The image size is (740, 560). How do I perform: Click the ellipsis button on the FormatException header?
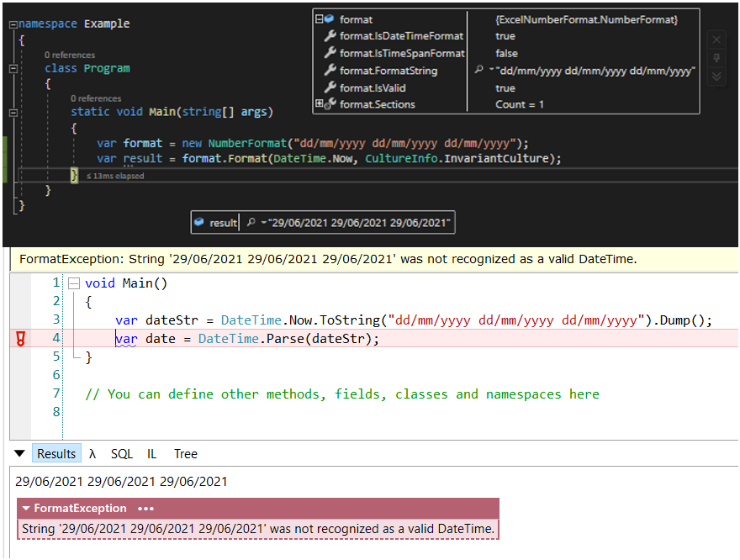pyautogui.click(x=145, y=509)
